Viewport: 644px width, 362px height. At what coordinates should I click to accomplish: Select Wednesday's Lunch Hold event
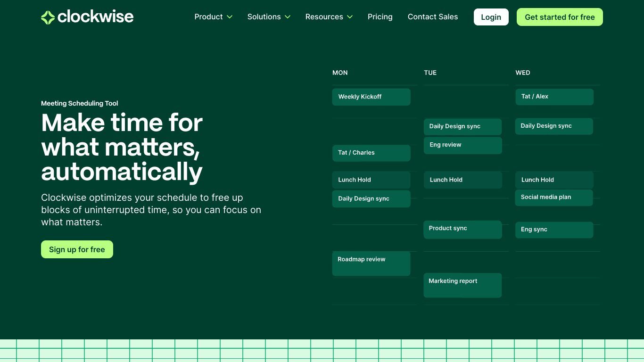pyautogui.click(x=554, y=180)
